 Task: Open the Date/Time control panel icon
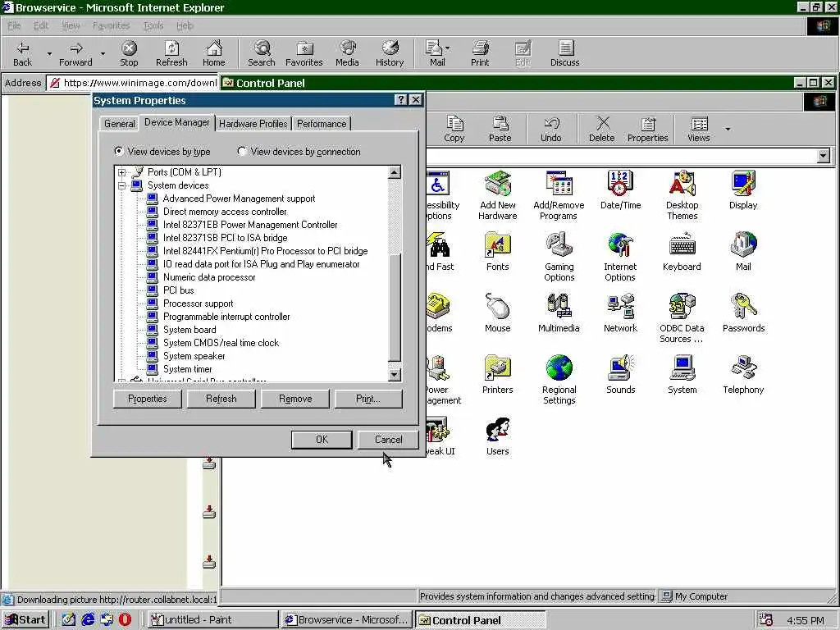(620, 190)
